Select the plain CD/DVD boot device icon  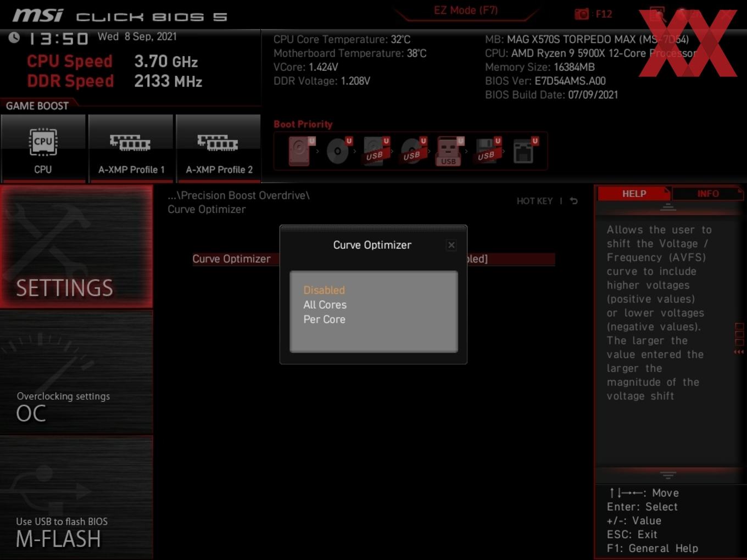[x=338, y=151]
